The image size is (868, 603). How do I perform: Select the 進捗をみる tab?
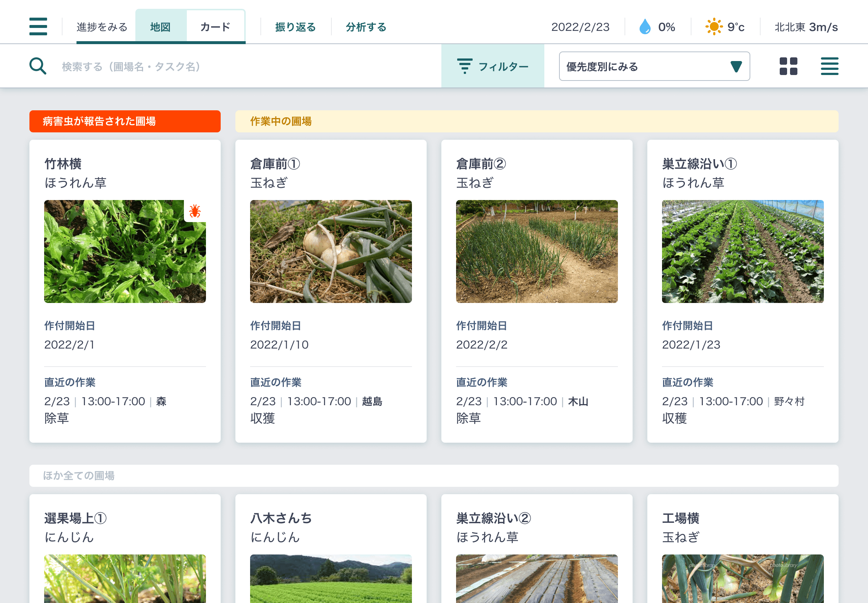tap(102, 27)
